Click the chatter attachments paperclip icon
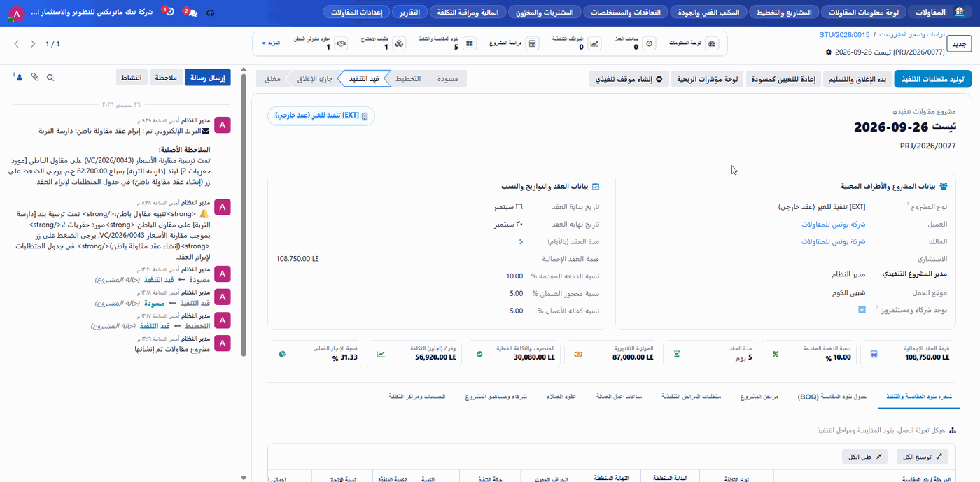Image resolution: width=980 pixels, height=482 pixels. pos(35,77)
